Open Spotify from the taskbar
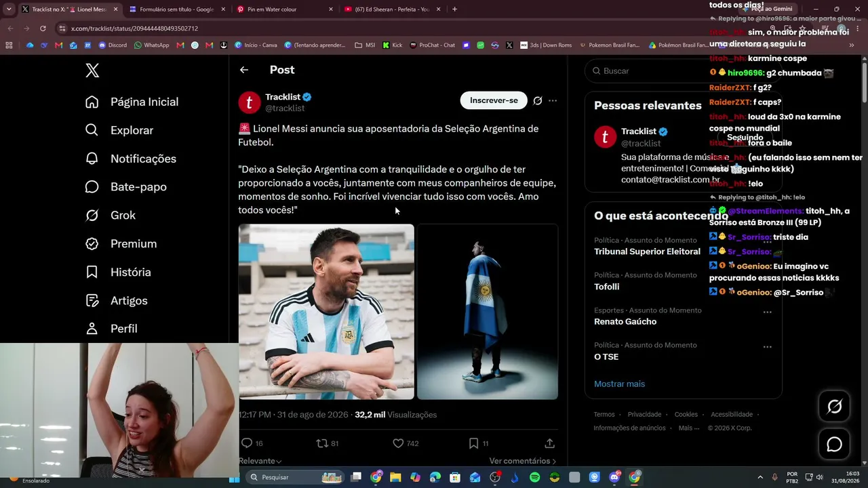 pyautogui.click(x=534, y=477)
